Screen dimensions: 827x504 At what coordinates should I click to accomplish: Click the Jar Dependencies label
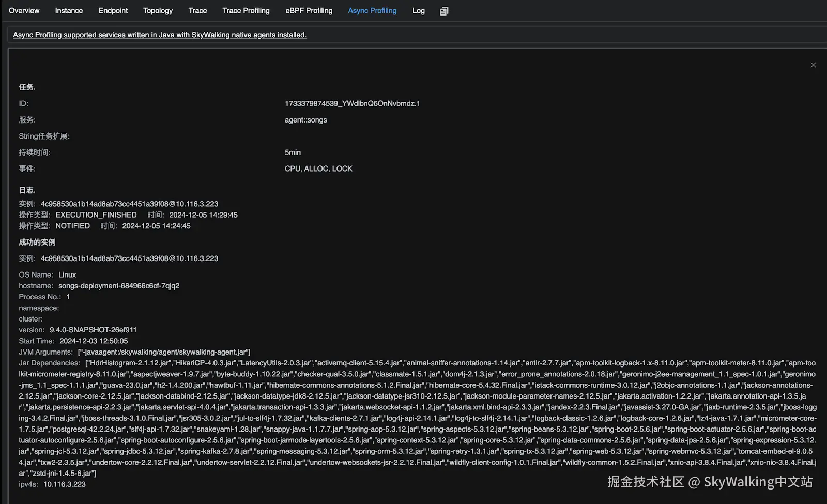[x=50, y=363]
